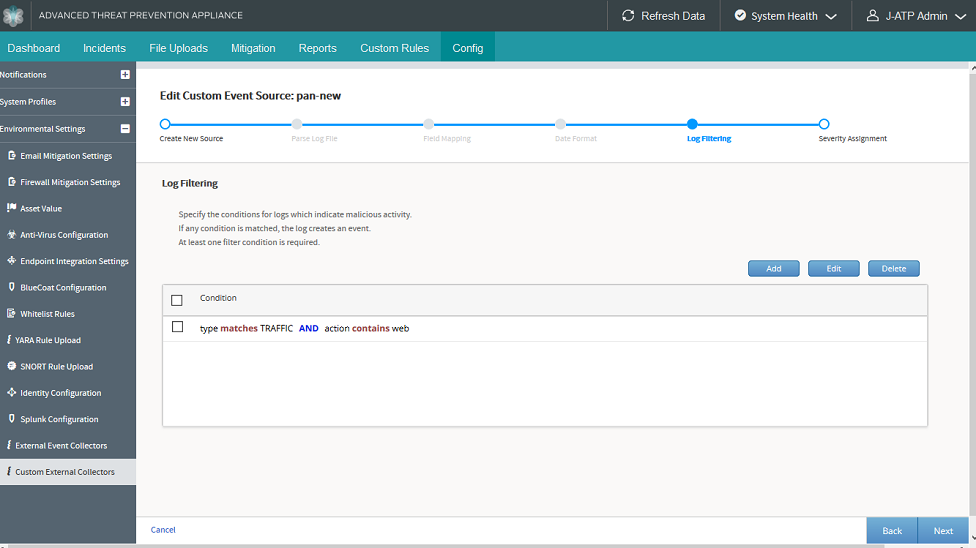
Task: Click the Splunk Configuration shield icon
Action: pyautogui.click(x=11, y=419)
